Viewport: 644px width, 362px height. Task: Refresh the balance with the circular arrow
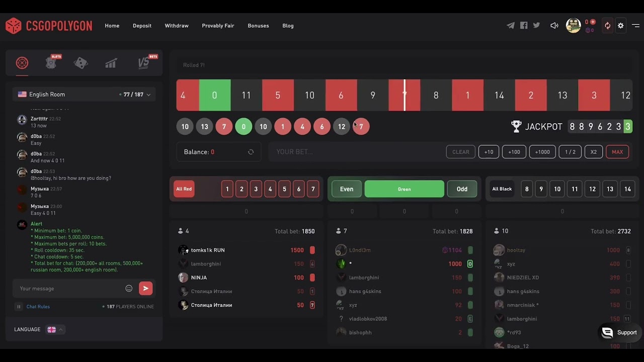(x=251, y=152)
